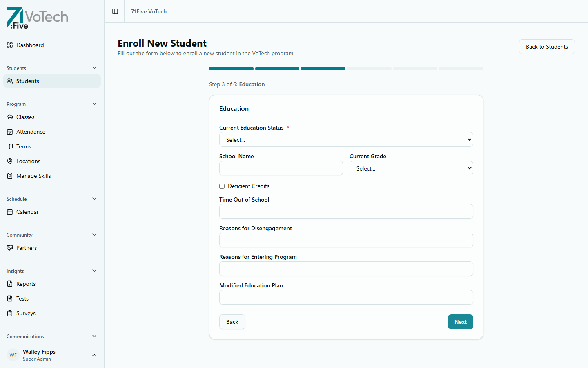Open Manage Skills from the sidebar
Image resolution: width=588 pixels, height=368 pixels.
[x=33, y=176]
